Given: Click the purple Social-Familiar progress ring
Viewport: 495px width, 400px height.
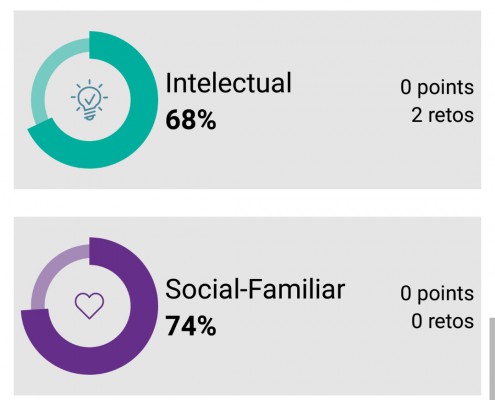Looking at the screenshot, I should [89, 306].
